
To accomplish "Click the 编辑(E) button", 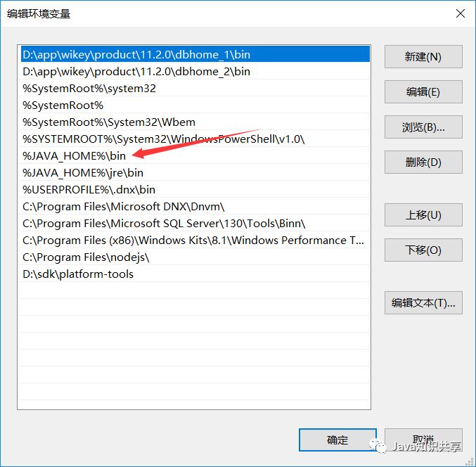I will 423,91.
